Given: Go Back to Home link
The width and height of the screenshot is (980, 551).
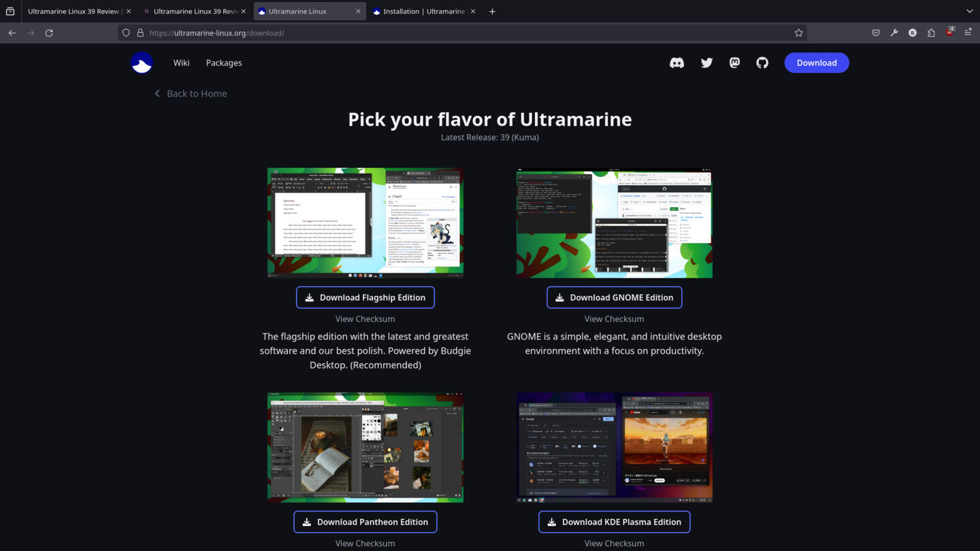Looking at the screenshot, I should coord(191,93).
